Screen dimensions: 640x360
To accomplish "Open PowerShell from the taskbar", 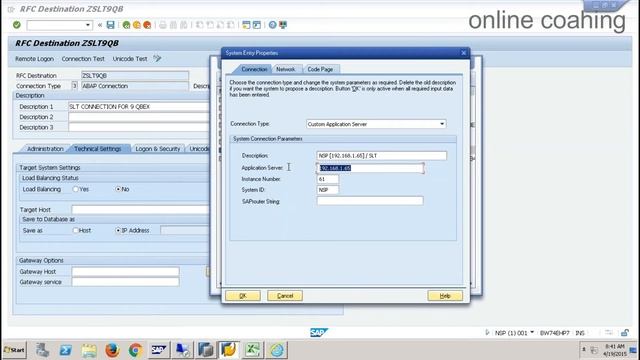I will [x=66, y=350].
